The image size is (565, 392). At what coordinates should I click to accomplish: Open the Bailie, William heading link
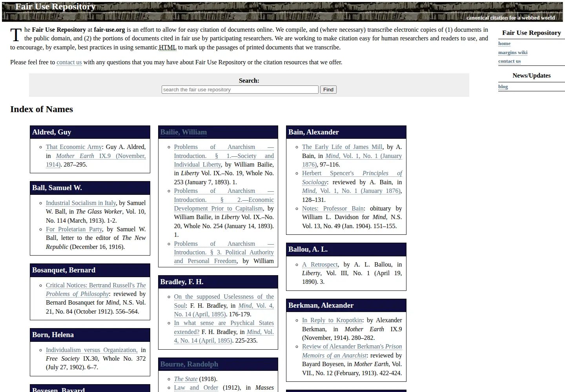coord(183,132)
